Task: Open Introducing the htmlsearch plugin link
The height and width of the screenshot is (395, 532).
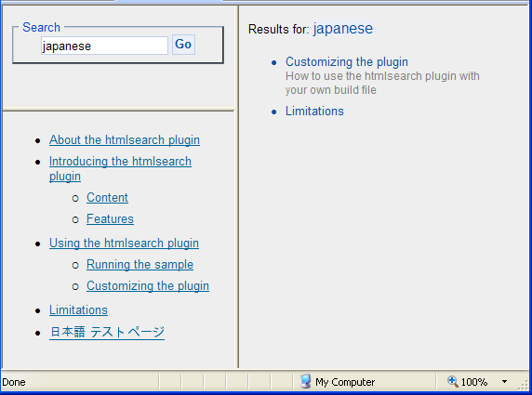Action: (120, 168)
